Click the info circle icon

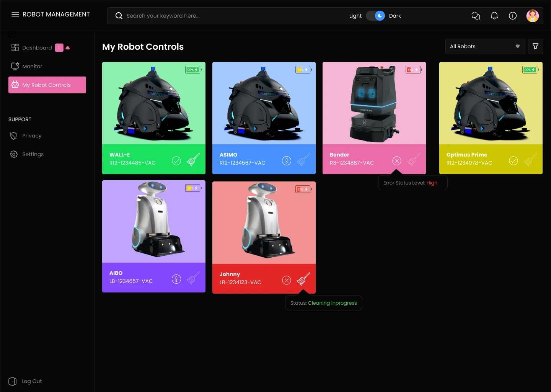click(x=513, y=16)
